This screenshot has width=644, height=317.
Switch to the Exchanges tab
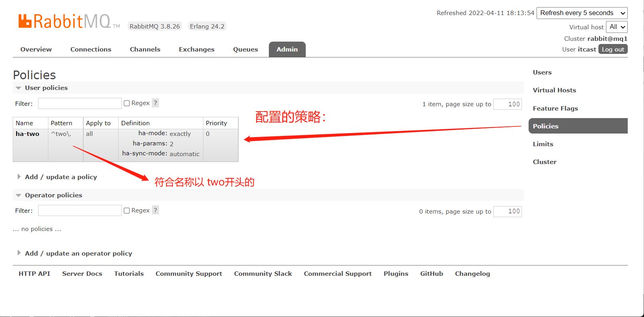(197, 50)
